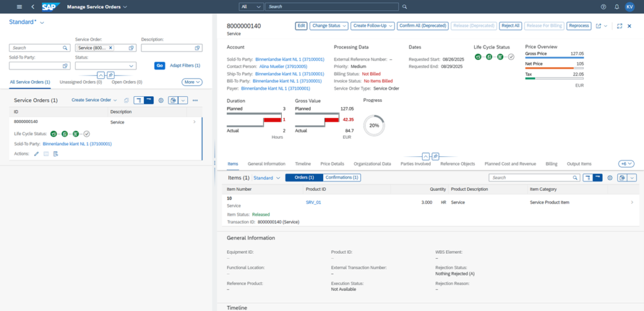Enter full screen for the order detail
Screen dimensions: 644x311
(619, 26)
